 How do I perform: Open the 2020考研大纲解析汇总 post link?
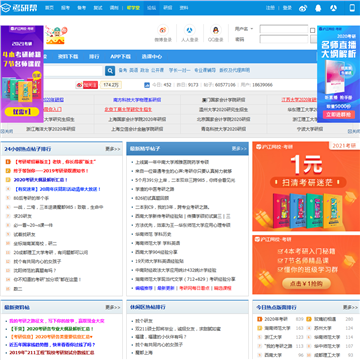(x=41, y=180)
